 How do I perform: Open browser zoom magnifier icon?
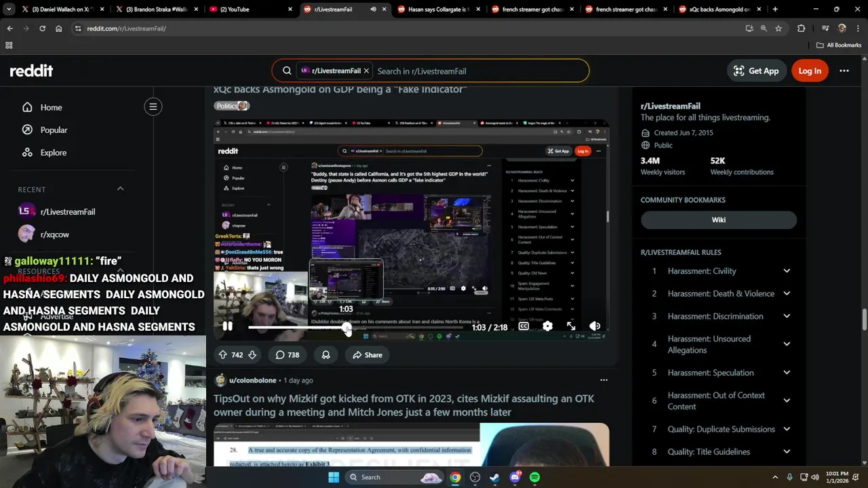click(764, 28)
